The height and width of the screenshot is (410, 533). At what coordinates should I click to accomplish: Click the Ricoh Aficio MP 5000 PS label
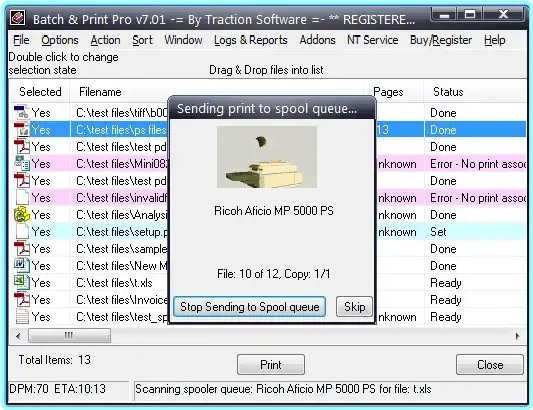(x=274, y=211)
